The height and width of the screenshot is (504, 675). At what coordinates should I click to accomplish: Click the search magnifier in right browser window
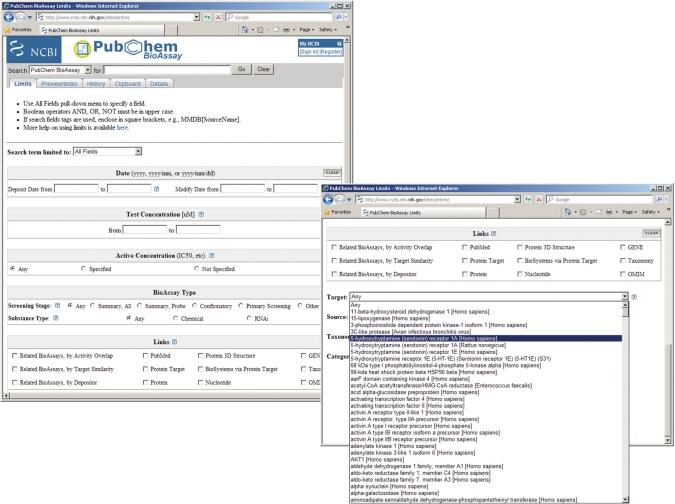659,200
